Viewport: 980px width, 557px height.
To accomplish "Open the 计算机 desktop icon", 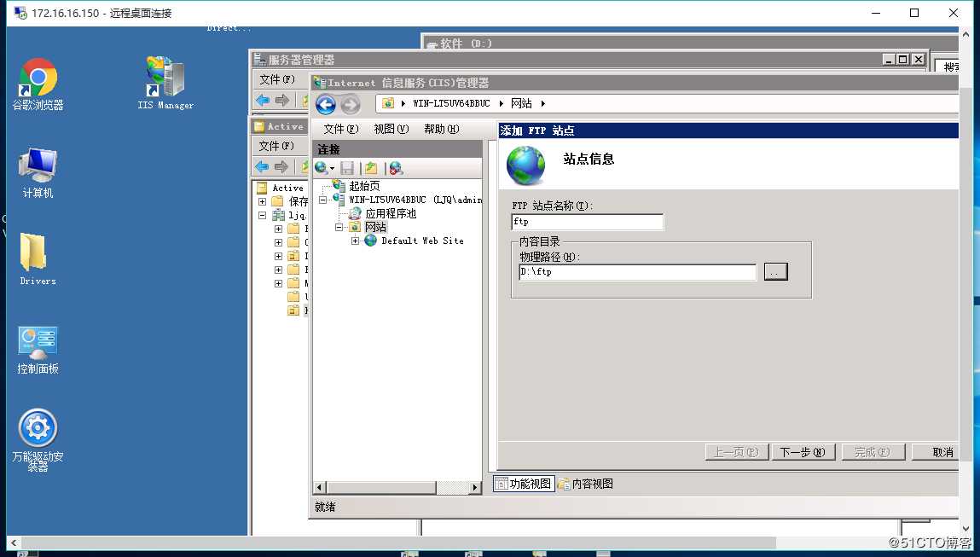I will [38, 173].
